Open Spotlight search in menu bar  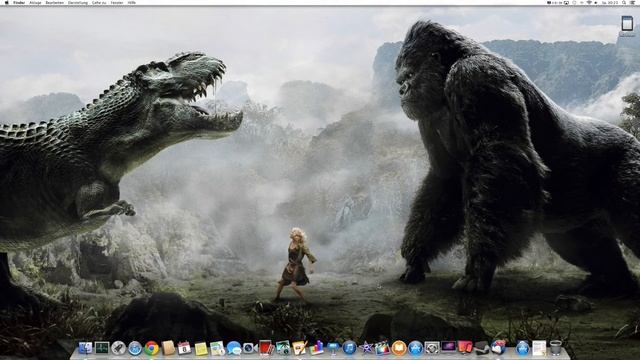pyautogui.click(x=624, y=2)
